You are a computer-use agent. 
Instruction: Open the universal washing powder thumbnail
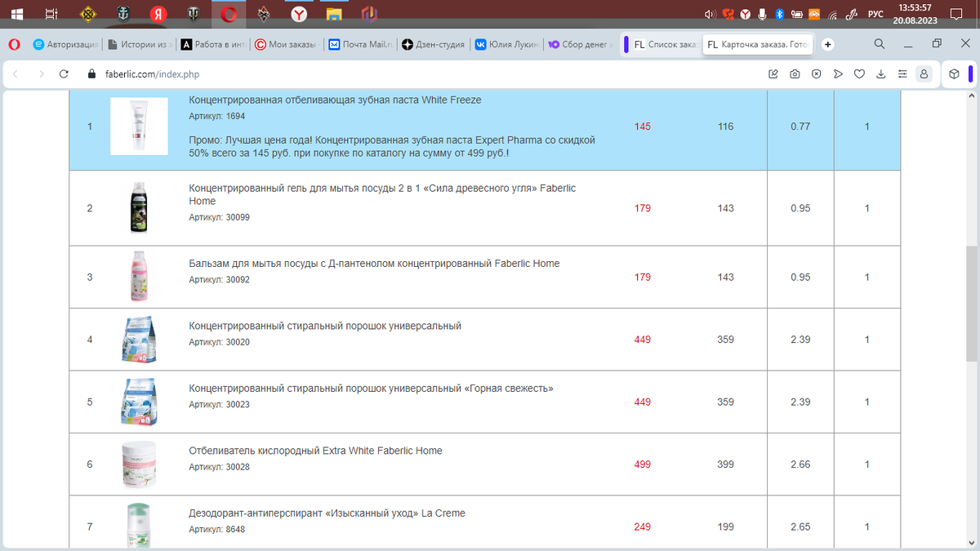[x=139, y=340]
